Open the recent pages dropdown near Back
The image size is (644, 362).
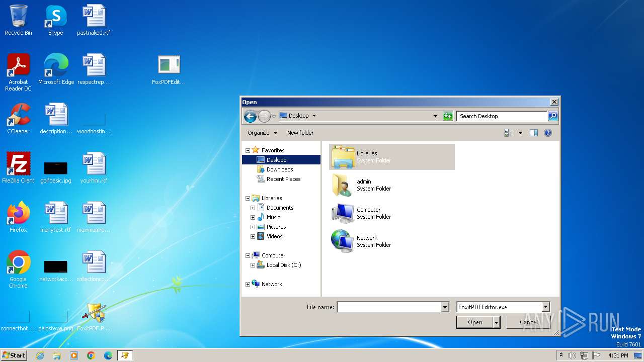tap(274, 117)
